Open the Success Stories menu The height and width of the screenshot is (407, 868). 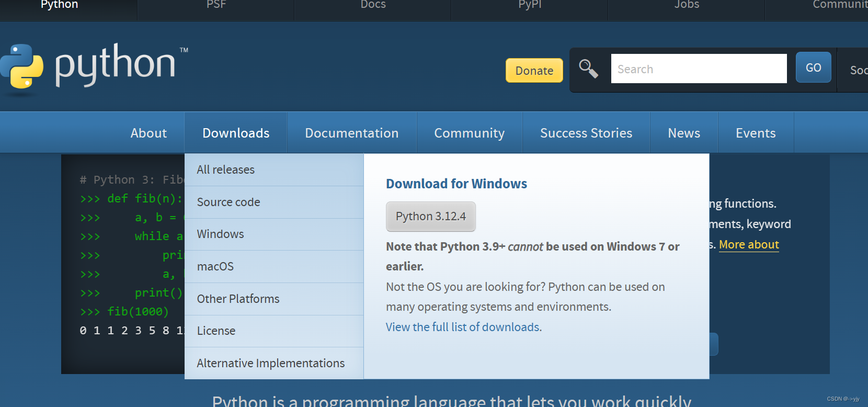(x=586, y=133)
